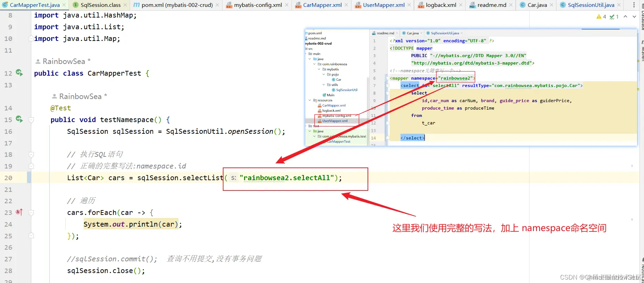Screen dimensions: 644x283
Task: Open the SqlSession.class tab
Action: coord(100,5)
